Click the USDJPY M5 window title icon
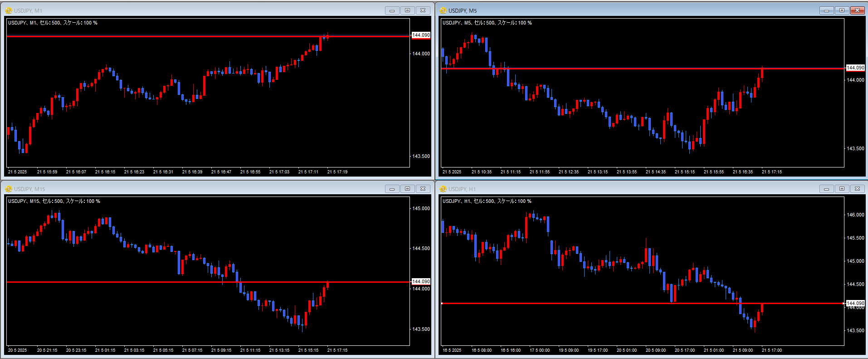868x359 pixels. tap(443, 10)
